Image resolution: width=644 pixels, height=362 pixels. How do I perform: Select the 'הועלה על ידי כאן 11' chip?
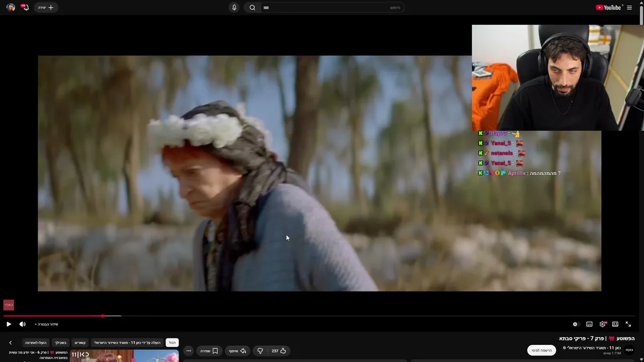(127, 343)
